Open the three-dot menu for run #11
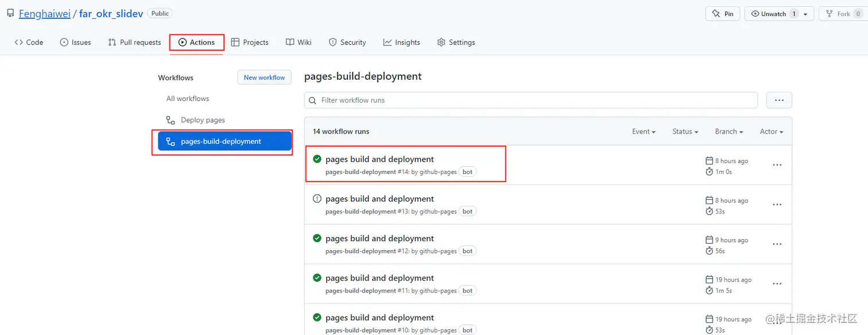This screenshot has width=868, height=335. coord(777,283)
